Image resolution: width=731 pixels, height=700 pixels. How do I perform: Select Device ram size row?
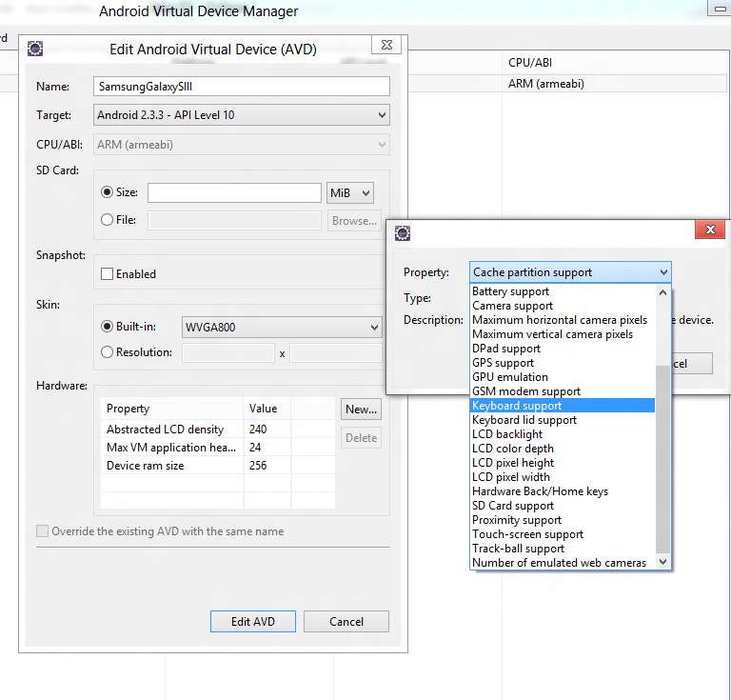(218, 466)
